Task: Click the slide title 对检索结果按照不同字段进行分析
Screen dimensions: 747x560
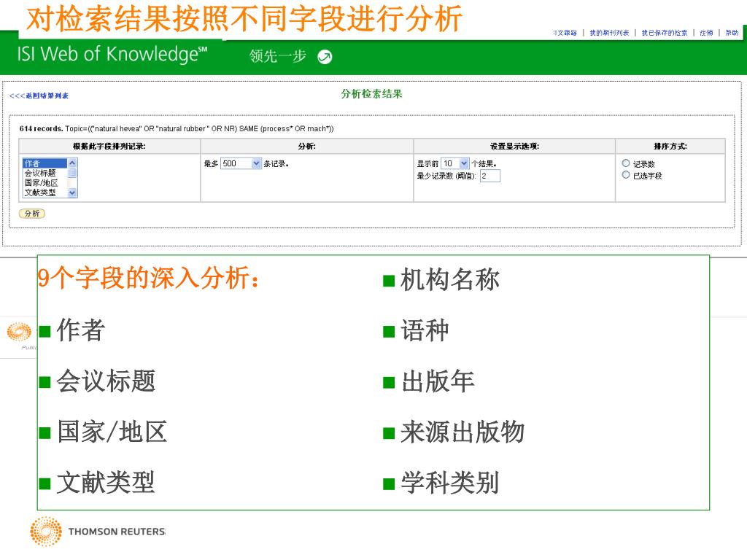Action: [x=244, y=19]
